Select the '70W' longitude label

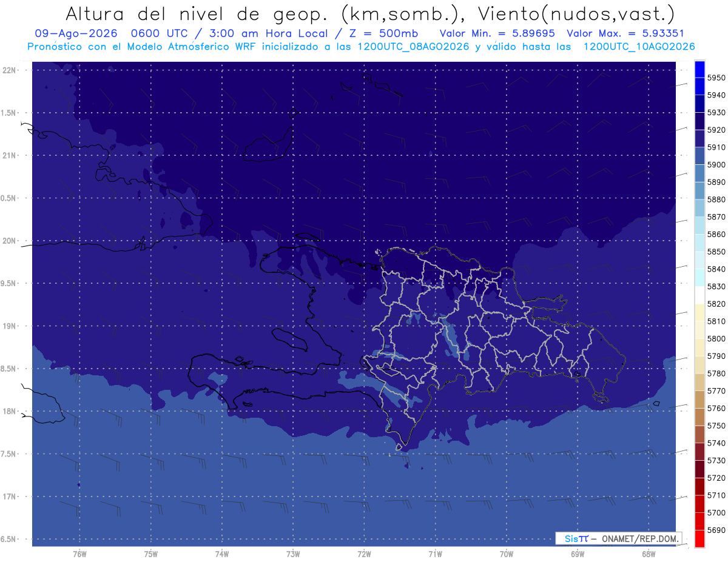coord(507,554)
